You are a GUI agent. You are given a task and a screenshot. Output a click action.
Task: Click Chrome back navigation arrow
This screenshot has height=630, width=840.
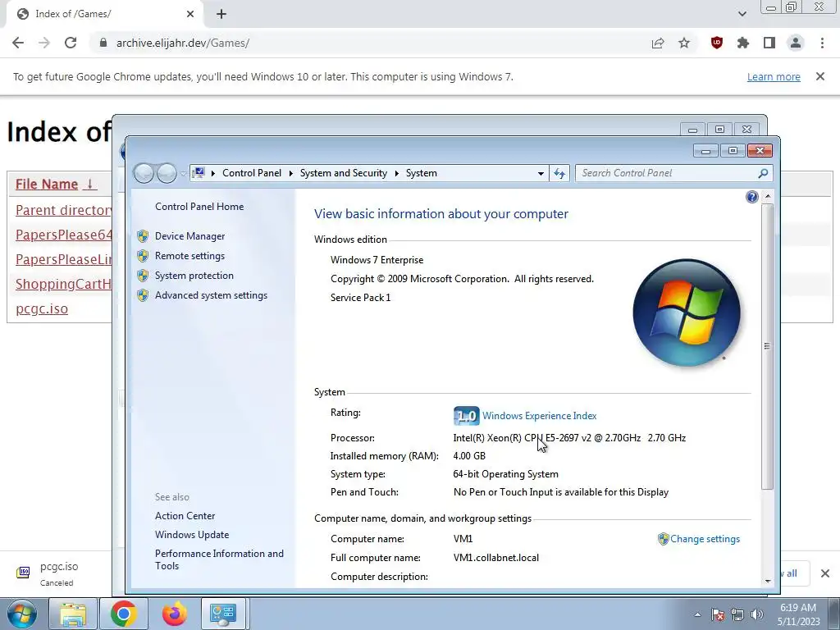18,43
